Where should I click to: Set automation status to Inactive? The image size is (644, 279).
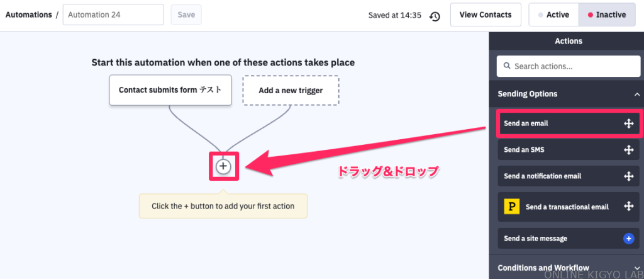coord(607,15)
